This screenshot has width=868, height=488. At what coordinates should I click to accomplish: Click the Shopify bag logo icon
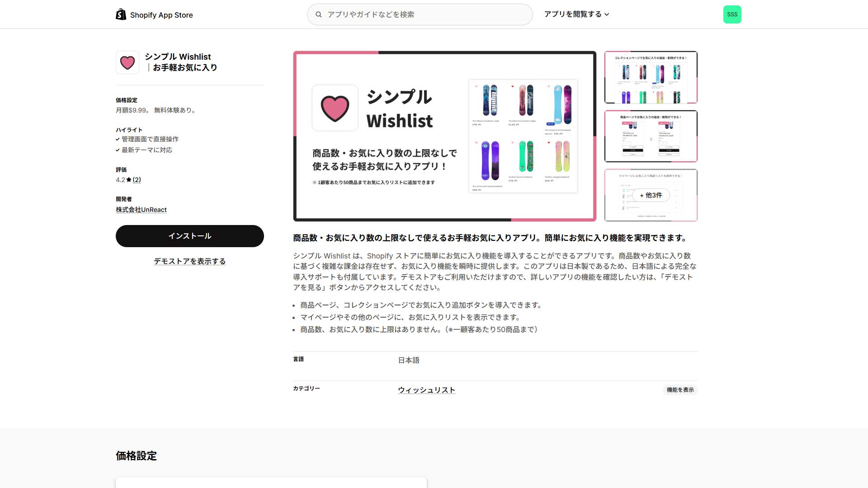(x=121, y=14)
